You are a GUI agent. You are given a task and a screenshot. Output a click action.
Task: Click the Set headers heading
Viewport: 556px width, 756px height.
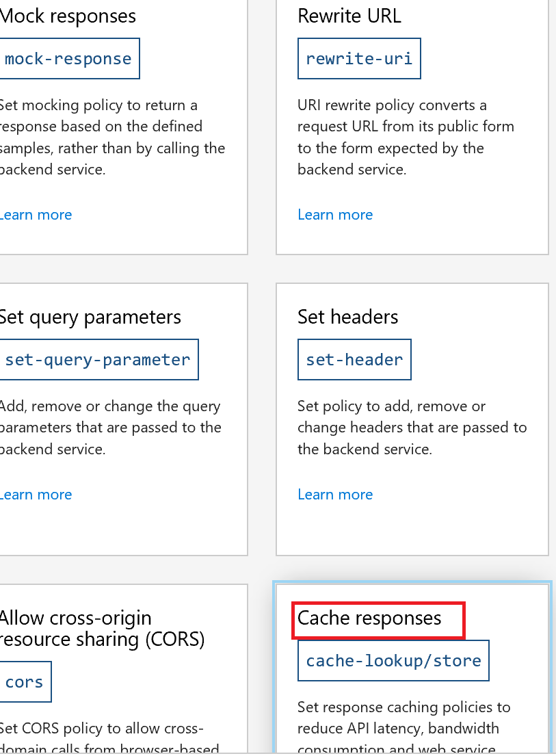(x=347, y=317)
